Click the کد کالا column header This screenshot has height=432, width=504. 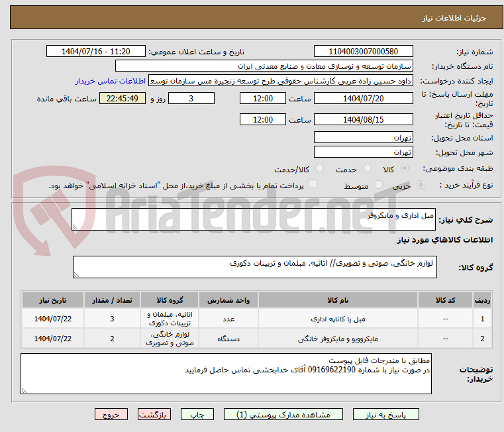pos(445,300)
